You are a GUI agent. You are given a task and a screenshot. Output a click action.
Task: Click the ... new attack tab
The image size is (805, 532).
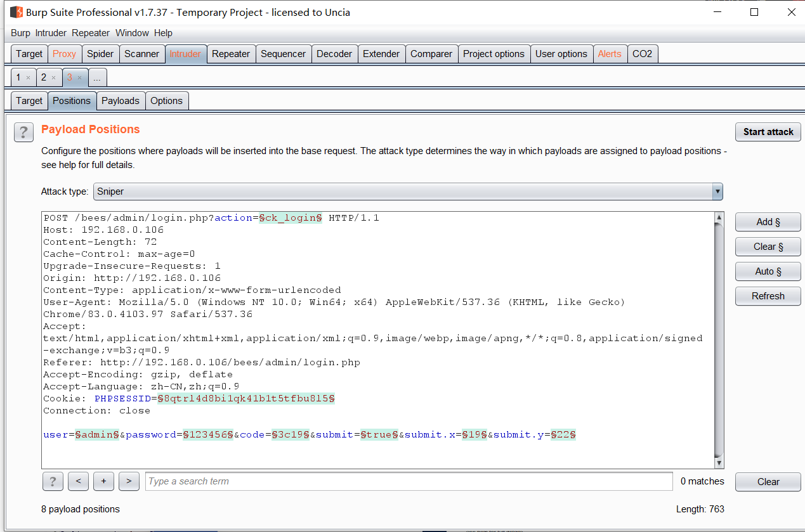97,77
